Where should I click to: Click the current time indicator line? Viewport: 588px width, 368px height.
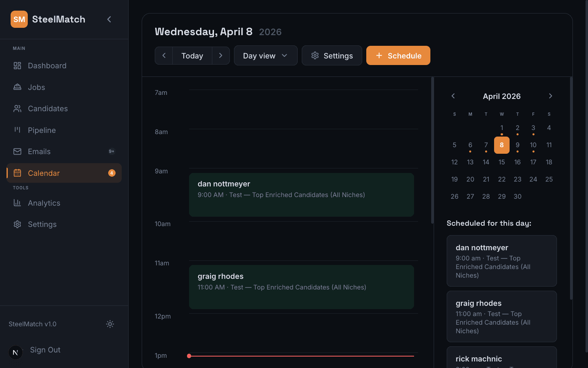(301, 356)
